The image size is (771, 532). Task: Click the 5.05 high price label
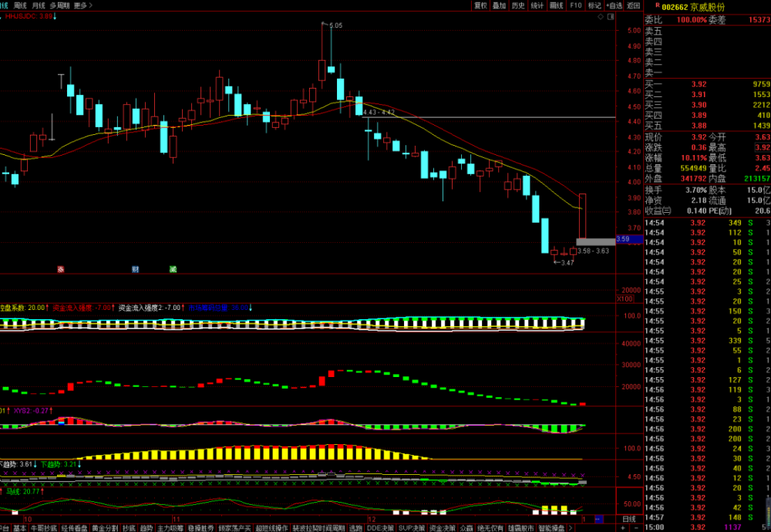336,25
